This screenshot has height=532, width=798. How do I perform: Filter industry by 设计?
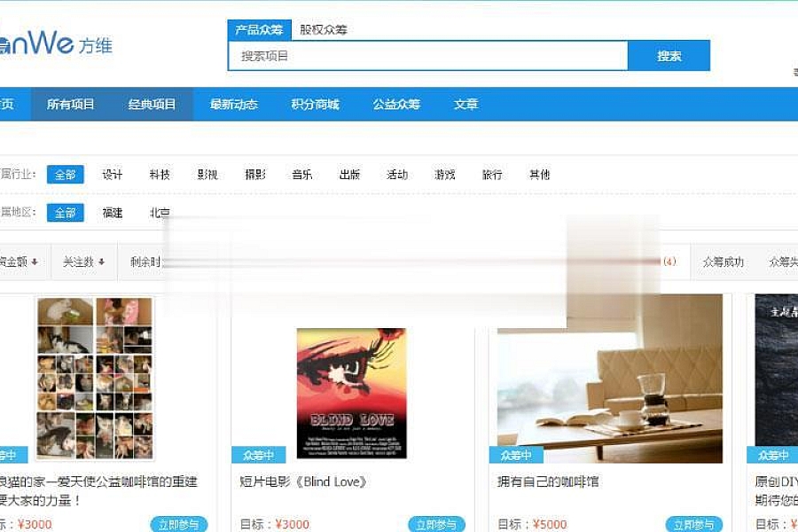click(113, 175)
